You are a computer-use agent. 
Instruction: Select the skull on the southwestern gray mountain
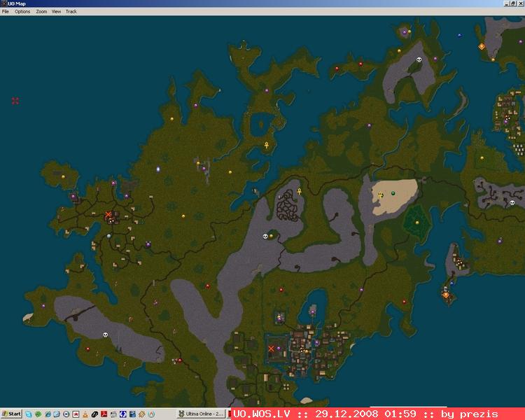coord(105,335)
